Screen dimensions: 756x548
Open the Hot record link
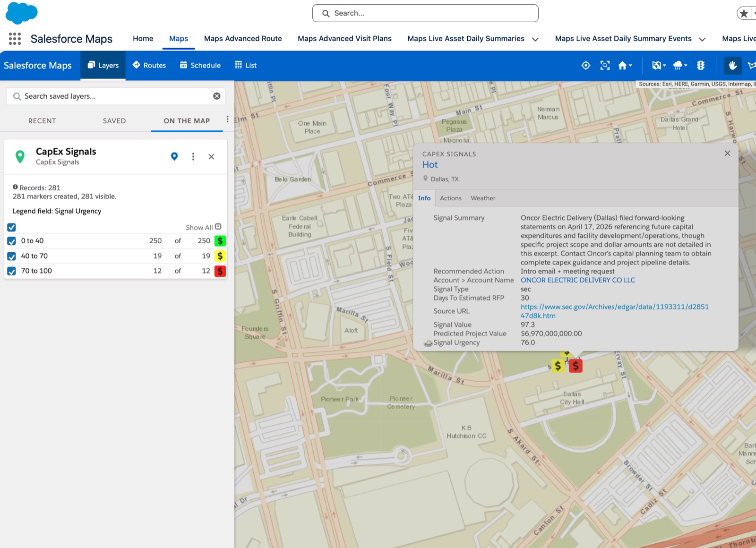point(430,165)
